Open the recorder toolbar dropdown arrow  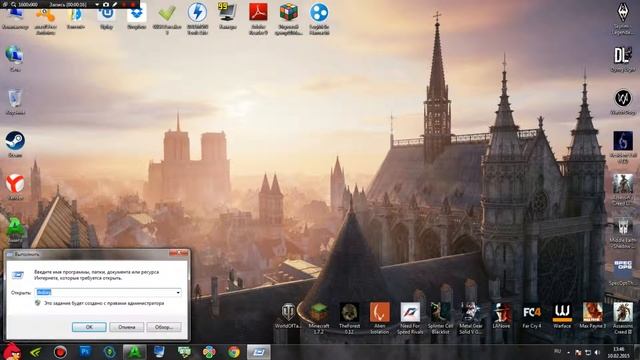click(97, 4)
